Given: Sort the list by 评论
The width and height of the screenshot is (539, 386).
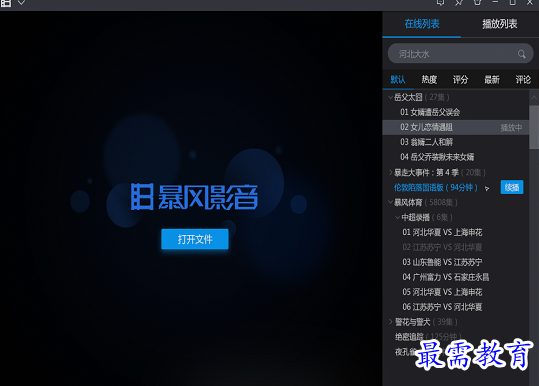Looking at the screenshot, I should point(523,80).
